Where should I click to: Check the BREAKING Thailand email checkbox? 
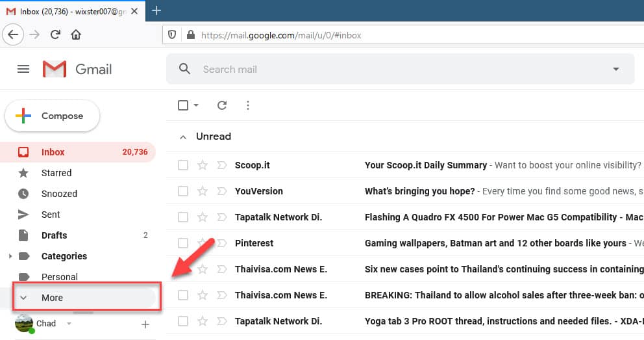click(x=183, y=294)
